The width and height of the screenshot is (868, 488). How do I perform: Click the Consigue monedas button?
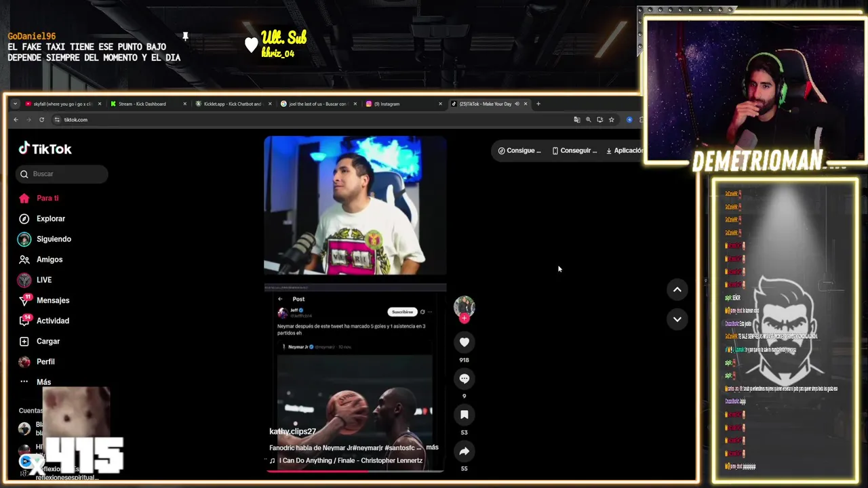(519, 150)
